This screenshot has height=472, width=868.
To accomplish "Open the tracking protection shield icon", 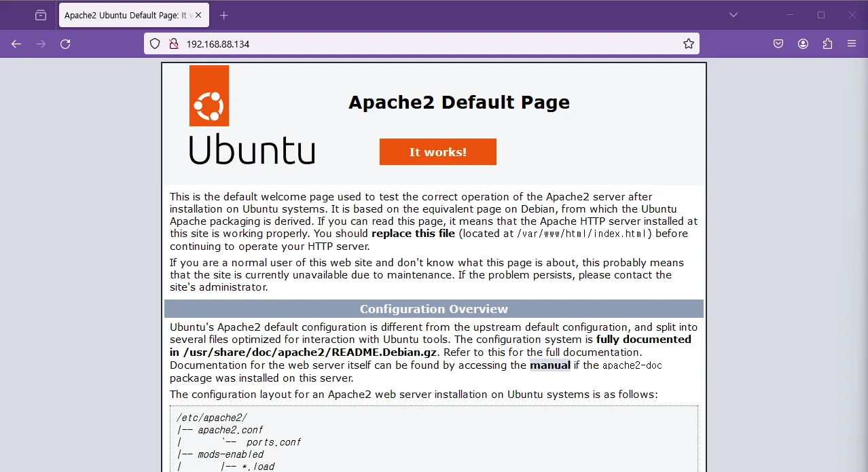I will click(x=155, y=43).
